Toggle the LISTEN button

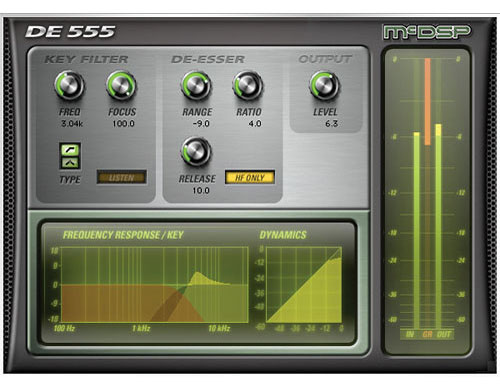coord(121,177)
